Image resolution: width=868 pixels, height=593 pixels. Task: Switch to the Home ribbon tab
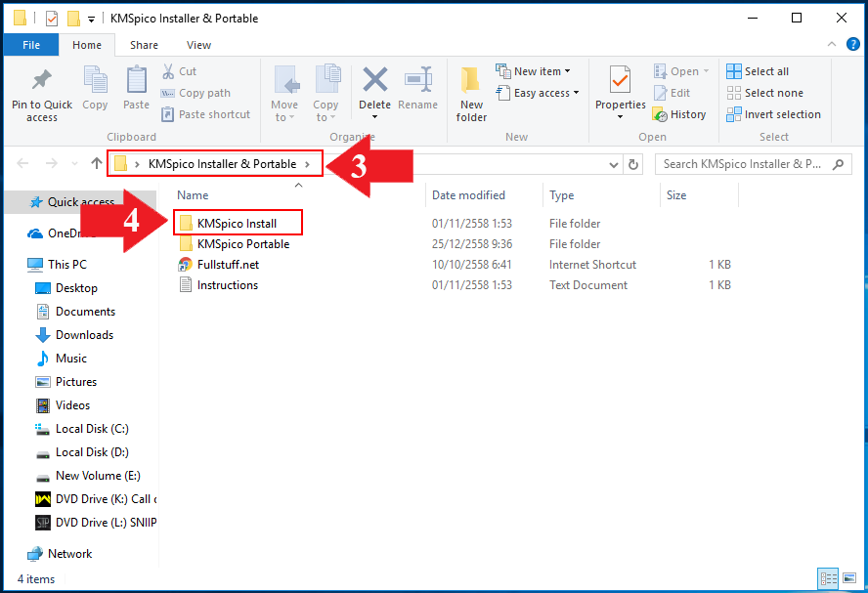tap(87, 45)
